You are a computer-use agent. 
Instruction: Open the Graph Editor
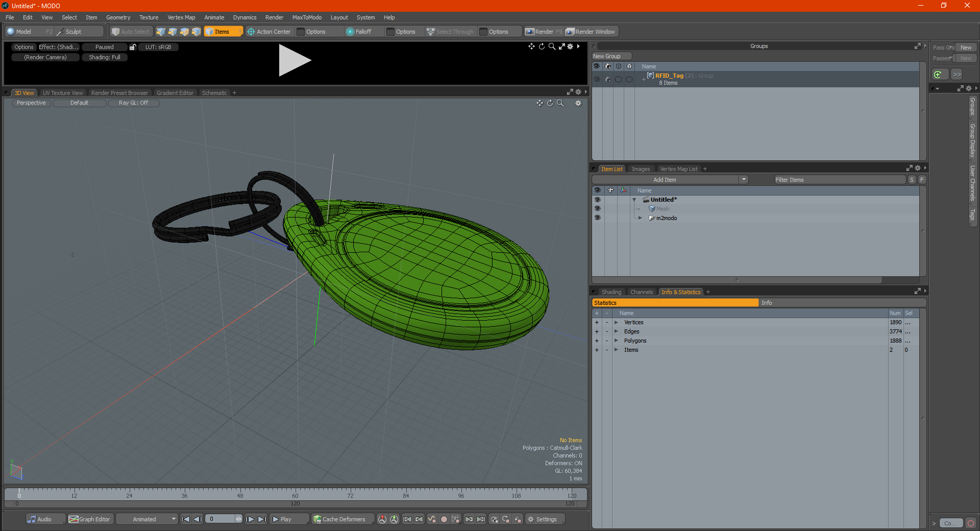[x=90, y=519]
